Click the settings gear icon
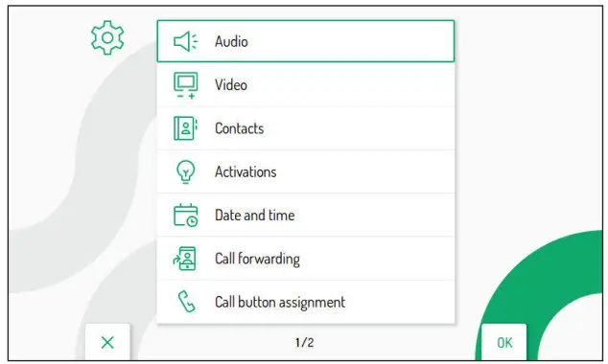The width and height of the screenshot is (608, 364). click(x=107, y=37)
